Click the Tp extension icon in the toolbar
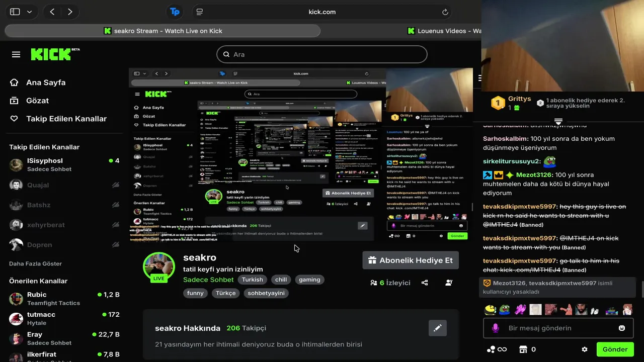The image size is (644, 362). pyautogui.click(x=175, y=12)
